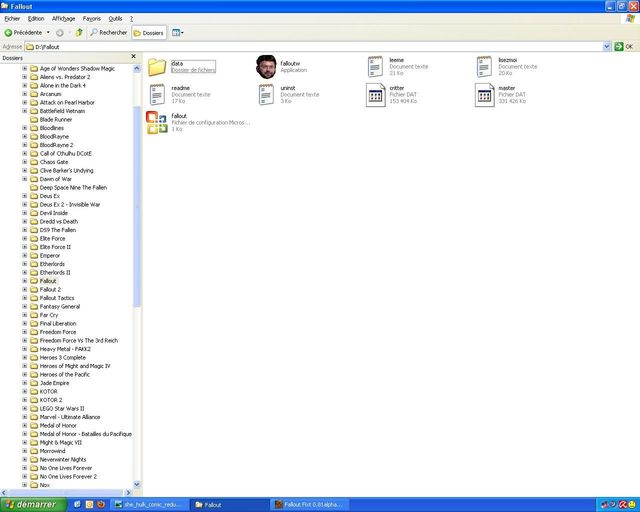The width and height of the screenshot is (640, 512).
Task: Select Blade Runner in folder tree
Action: point(56,120)
